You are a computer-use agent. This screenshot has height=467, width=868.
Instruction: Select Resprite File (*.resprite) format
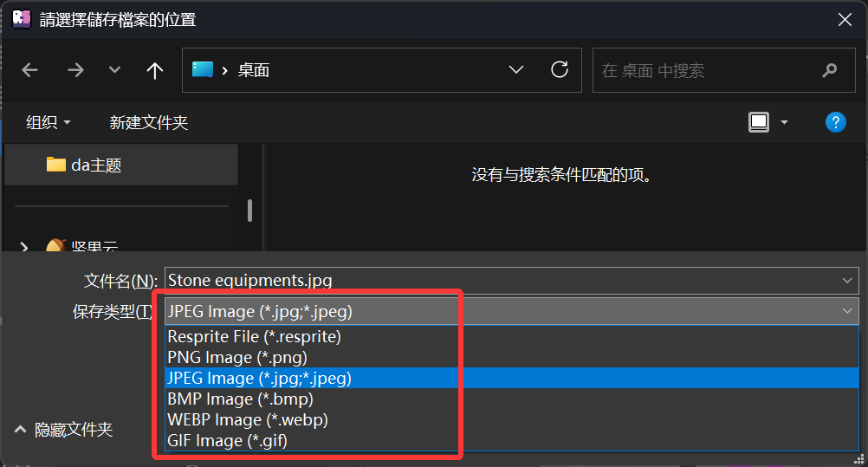254,336
